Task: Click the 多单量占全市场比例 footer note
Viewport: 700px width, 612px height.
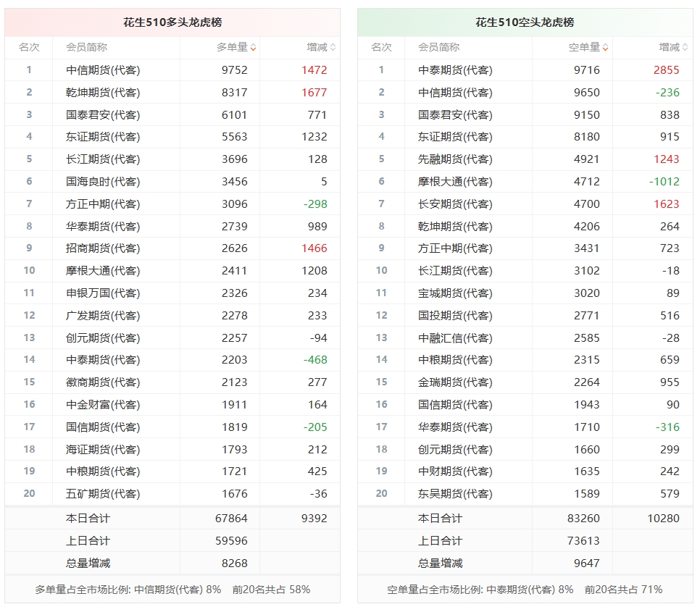Action: point(172,590)
